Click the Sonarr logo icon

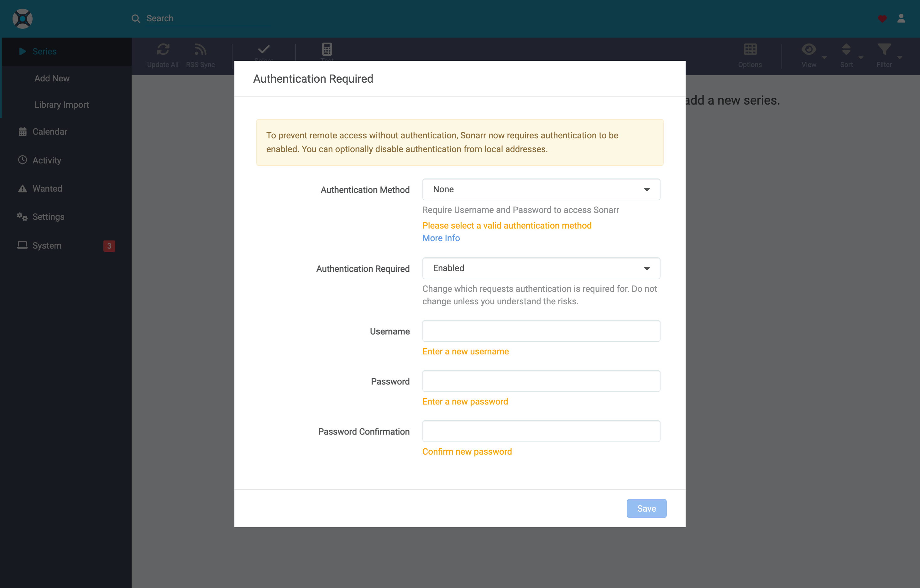coord(23,19)
